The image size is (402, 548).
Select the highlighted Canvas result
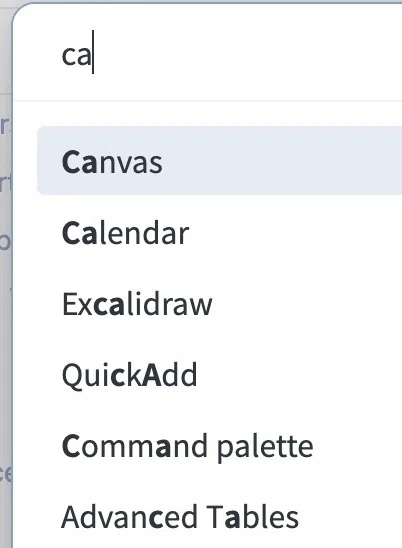(220, 160)
